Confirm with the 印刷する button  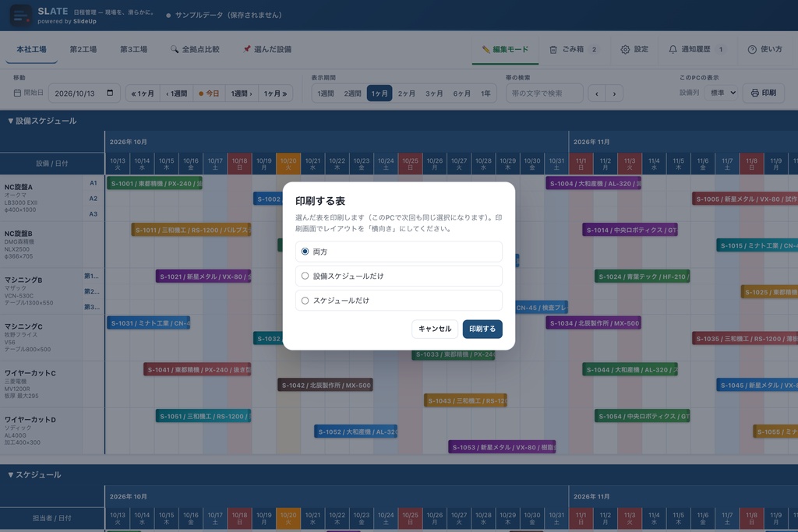pos(482,329)
